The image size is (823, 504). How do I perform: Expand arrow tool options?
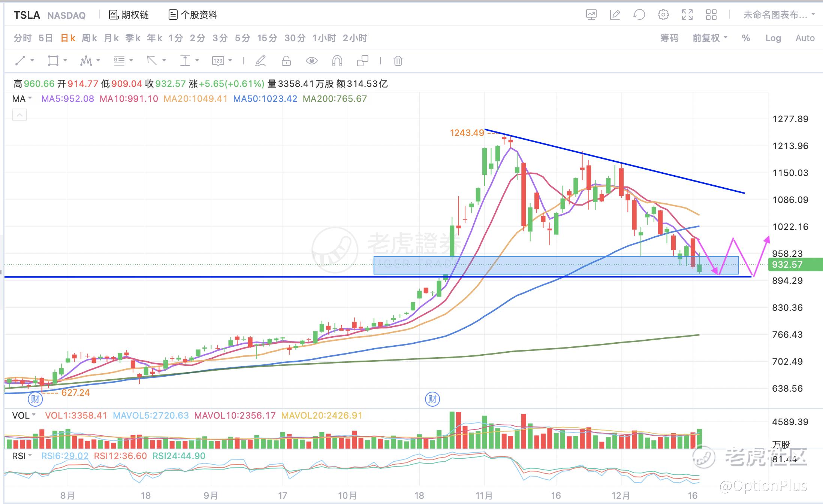164,60
